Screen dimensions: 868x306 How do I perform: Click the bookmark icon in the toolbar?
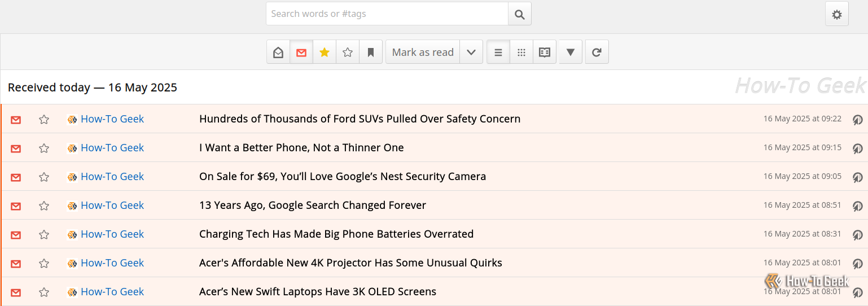pyautogui.click(x=371, y=53)
